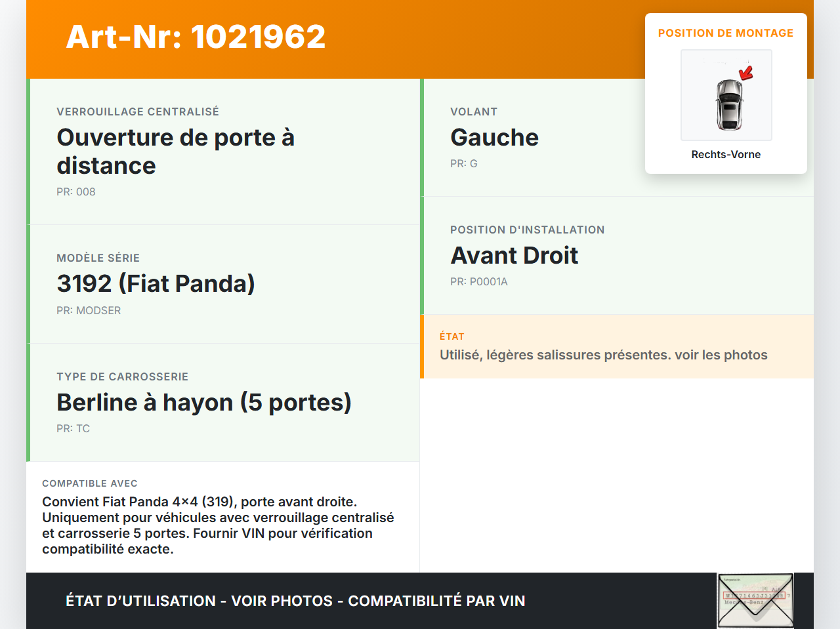Image resolution: width=840 pixels, height=629 pixels.
Task: Toggle the État condition banner
Action: point(617,346)
